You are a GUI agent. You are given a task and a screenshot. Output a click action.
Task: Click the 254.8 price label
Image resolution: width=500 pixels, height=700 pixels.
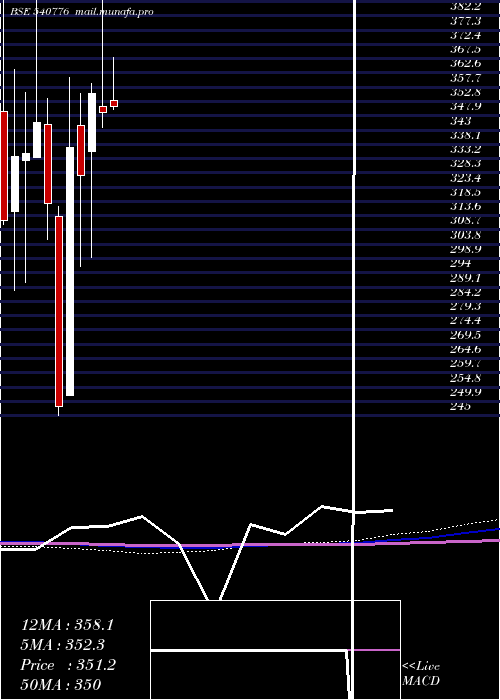coord(465,379)
